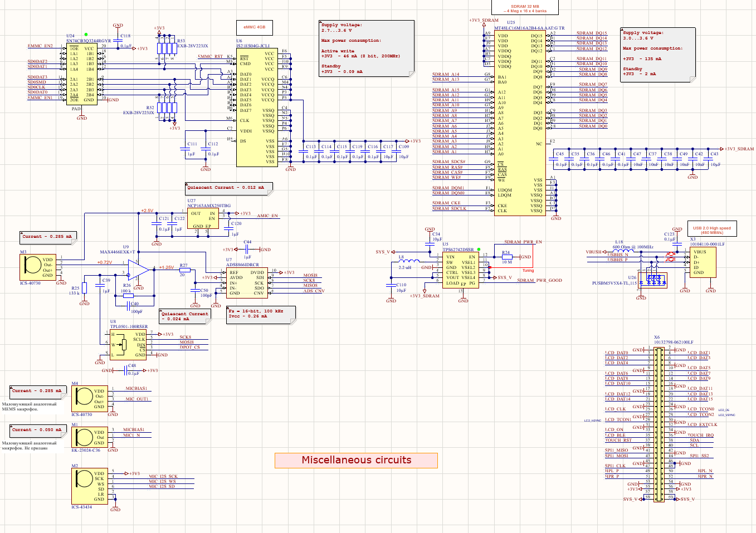Select the X3 USB connector block
The height and width of the screenshot is (533, 756).
[703, 262]
